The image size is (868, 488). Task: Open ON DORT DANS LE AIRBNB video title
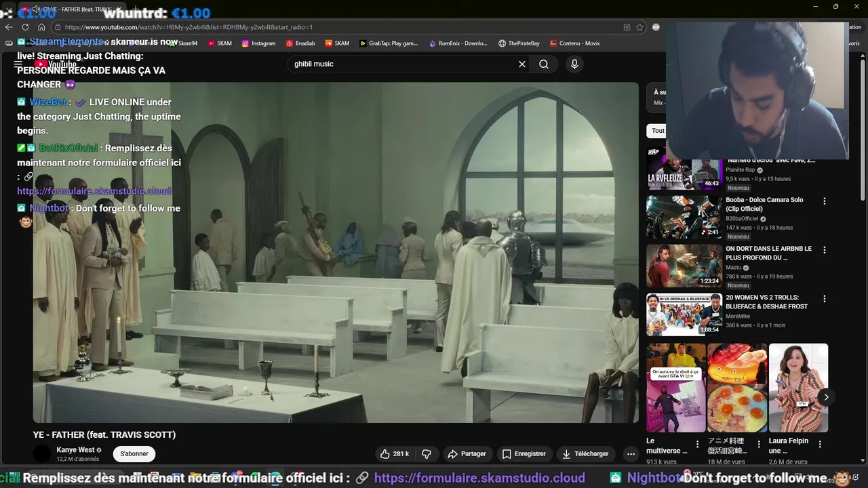768,253
